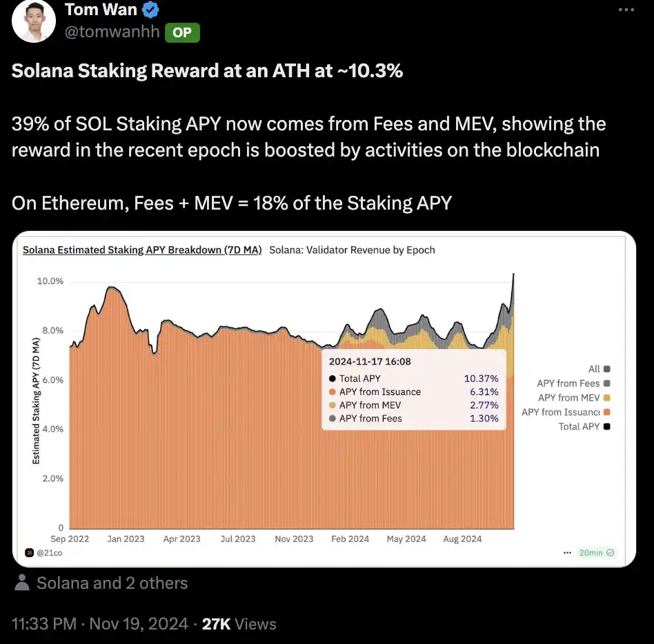Click the blue verified badge
The height and width of the screenshot is (644, 654).
[150, 10]
